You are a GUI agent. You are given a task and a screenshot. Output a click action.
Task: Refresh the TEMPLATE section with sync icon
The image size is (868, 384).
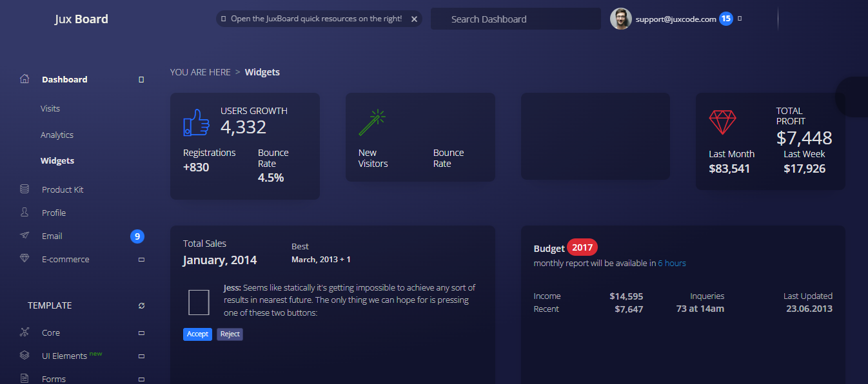coord(141,305)
